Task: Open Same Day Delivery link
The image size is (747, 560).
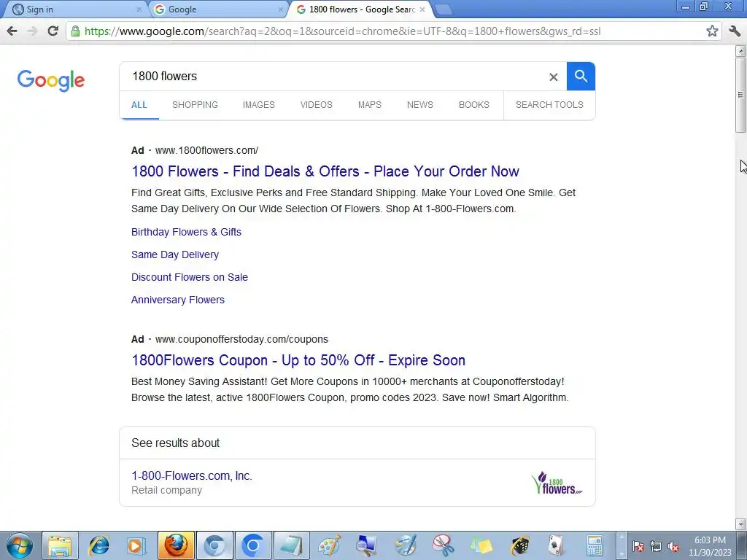Action: tap(175, 254)
